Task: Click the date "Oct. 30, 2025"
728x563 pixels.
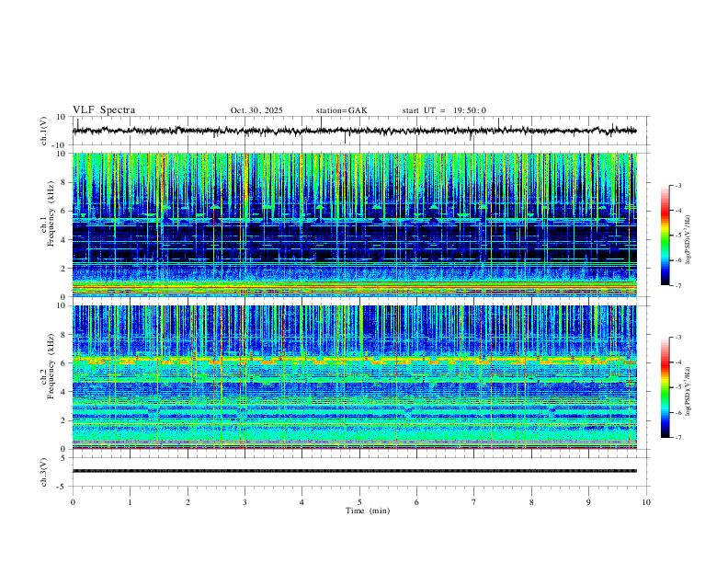Action: coord(256,110)
